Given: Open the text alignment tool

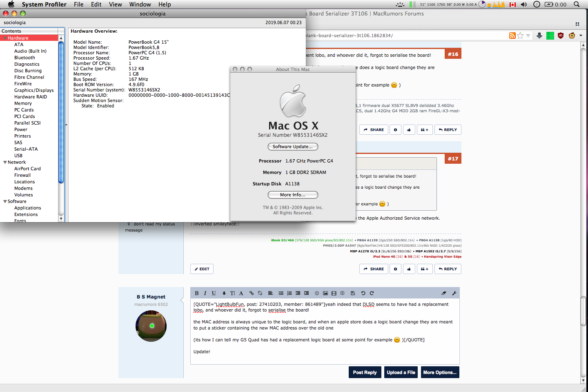Looking at the screenshot, I should (x=270, y=293).
